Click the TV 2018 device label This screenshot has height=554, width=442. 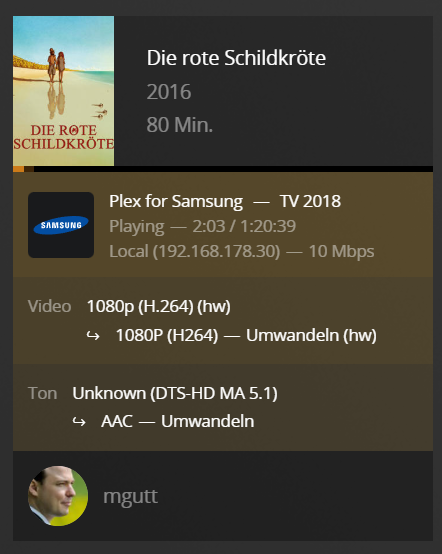(x=310, y=201)
